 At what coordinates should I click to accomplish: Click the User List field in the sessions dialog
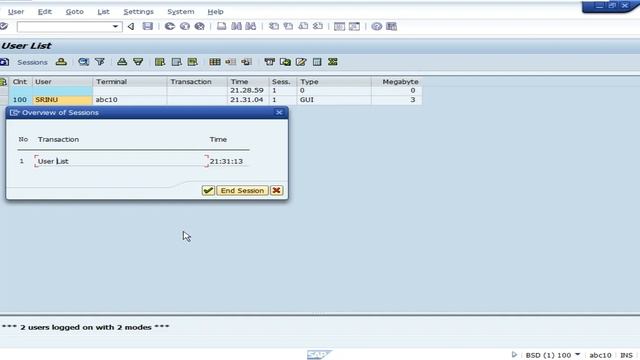[122, 161]
